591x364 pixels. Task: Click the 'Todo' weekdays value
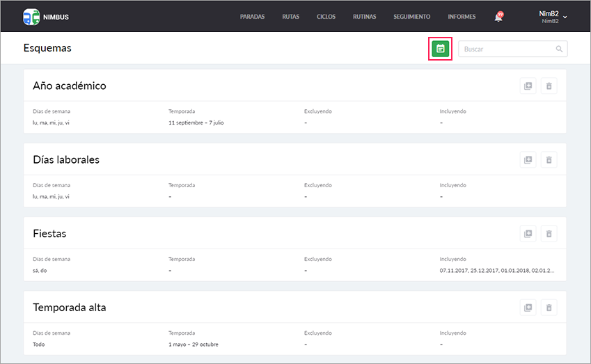[38, 345]
